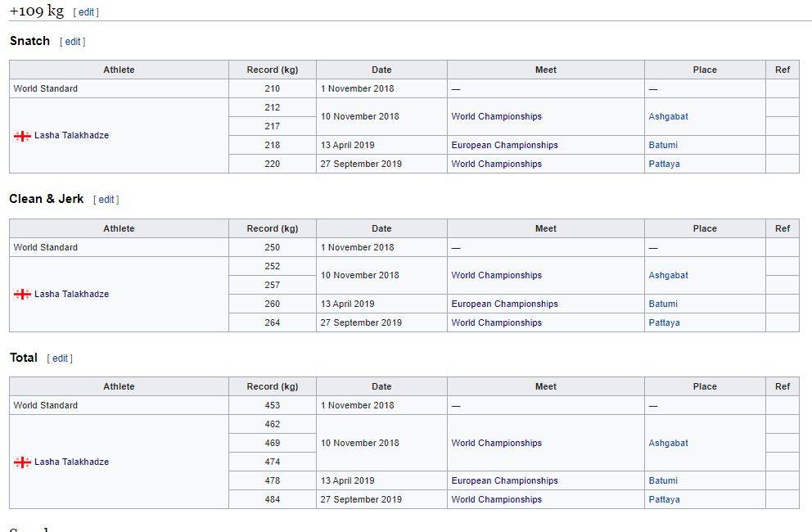Open European Championships link for 218 kg snatch
This screenshot has width=812, height=532.
(x=504, y=145)
